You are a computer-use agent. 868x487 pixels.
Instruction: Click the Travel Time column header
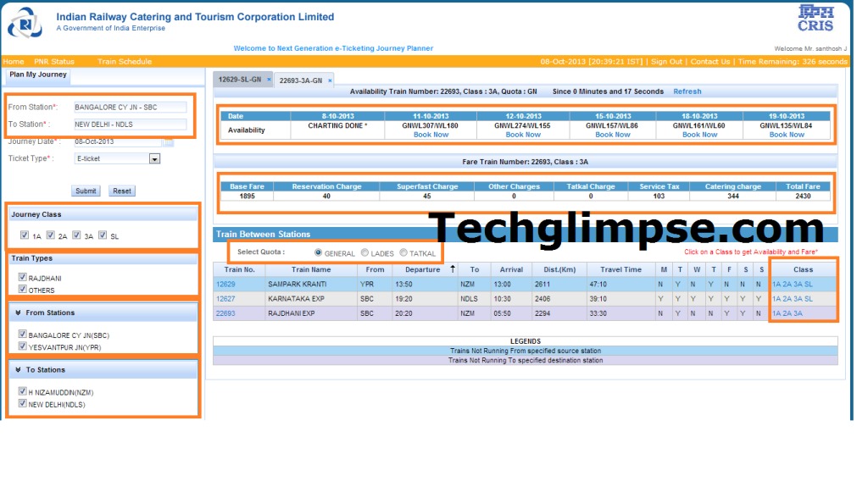tap(620, 269)
